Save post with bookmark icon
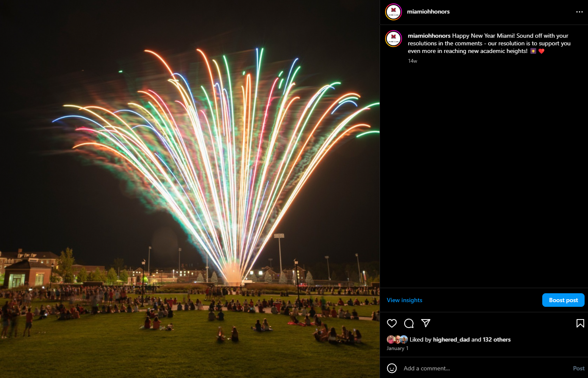 (580, 324)
